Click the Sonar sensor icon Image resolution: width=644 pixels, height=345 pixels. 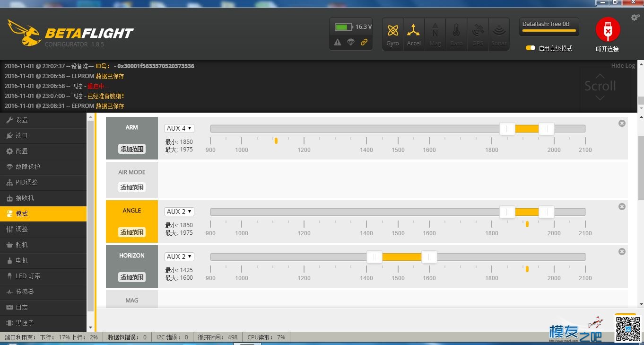coord(499,34)
